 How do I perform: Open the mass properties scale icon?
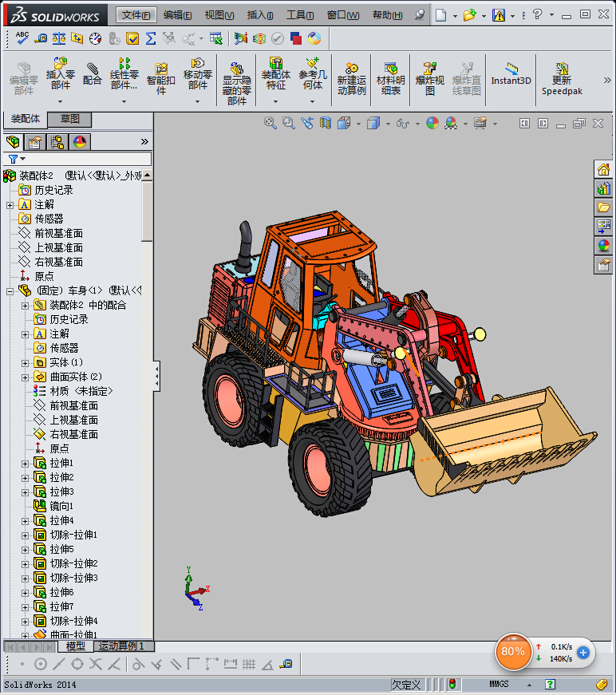[59, 38]
